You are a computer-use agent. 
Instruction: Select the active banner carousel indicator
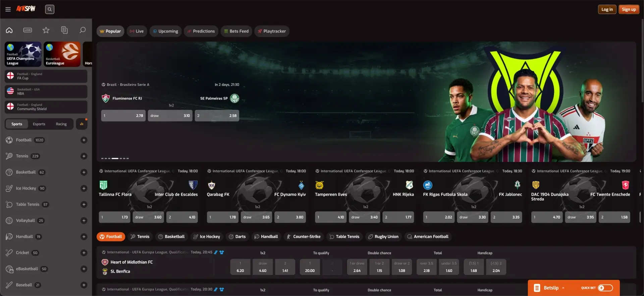(x=115, y=158)
